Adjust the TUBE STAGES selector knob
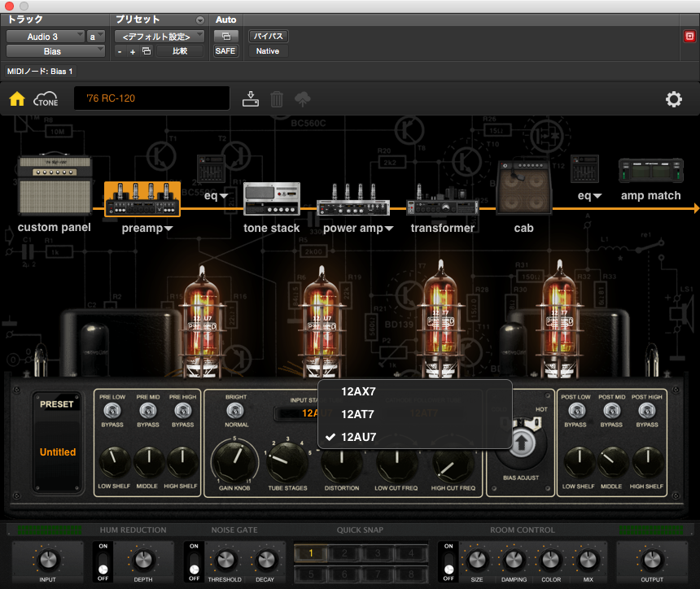Viewport: 700px width, 589px height. (287, 462)
